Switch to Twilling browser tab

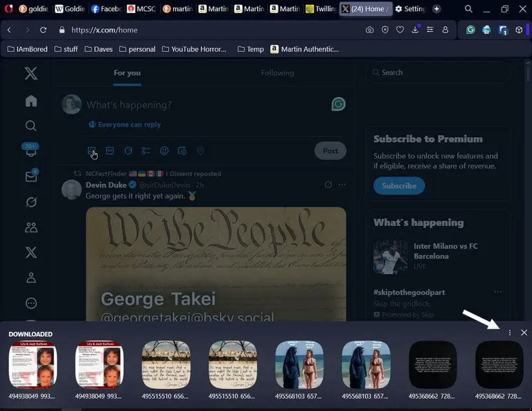click(321, 9)
